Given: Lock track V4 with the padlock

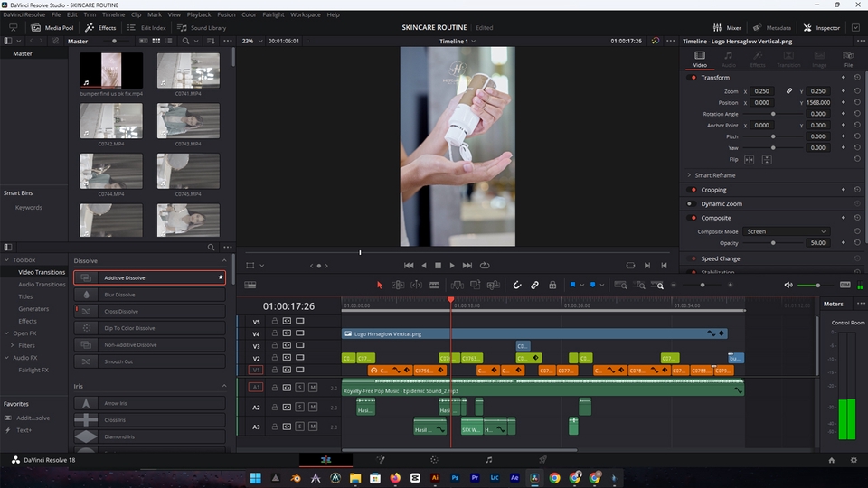Looking at the screenshot, I should point(275,333).
